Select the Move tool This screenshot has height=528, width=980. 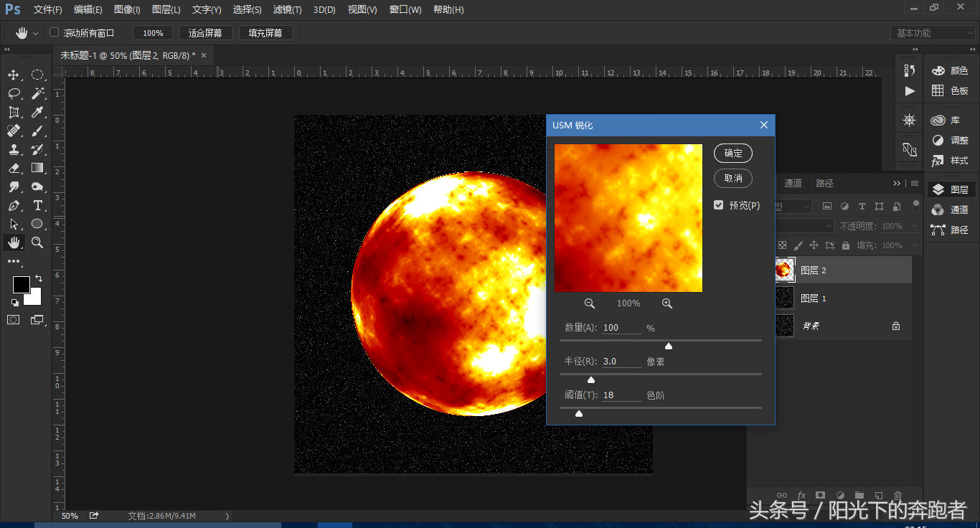click(x=14, y=75)
